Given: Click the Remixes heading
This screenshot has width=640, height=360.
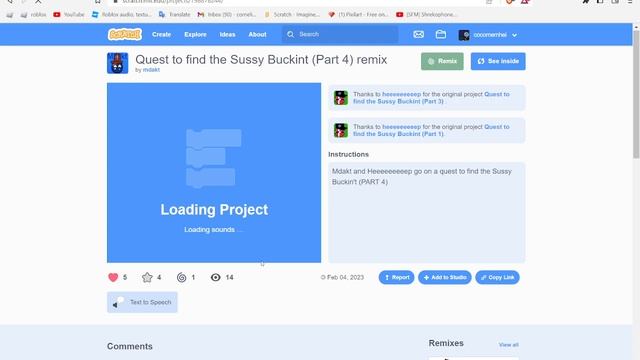Looking at the screenshot, I should point(446,343).
